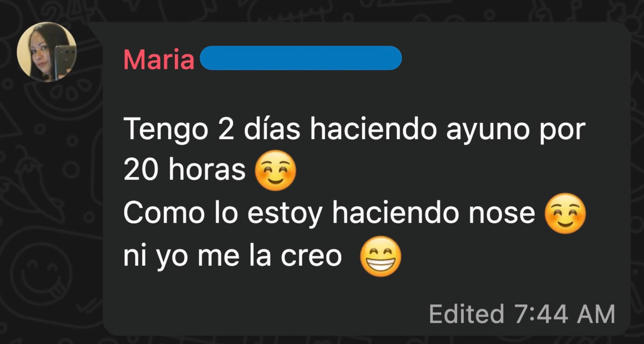This screenshot has width=644, height=344.
Task: Click the blue redacted bar beside Maria
Action: pos(301,58)
